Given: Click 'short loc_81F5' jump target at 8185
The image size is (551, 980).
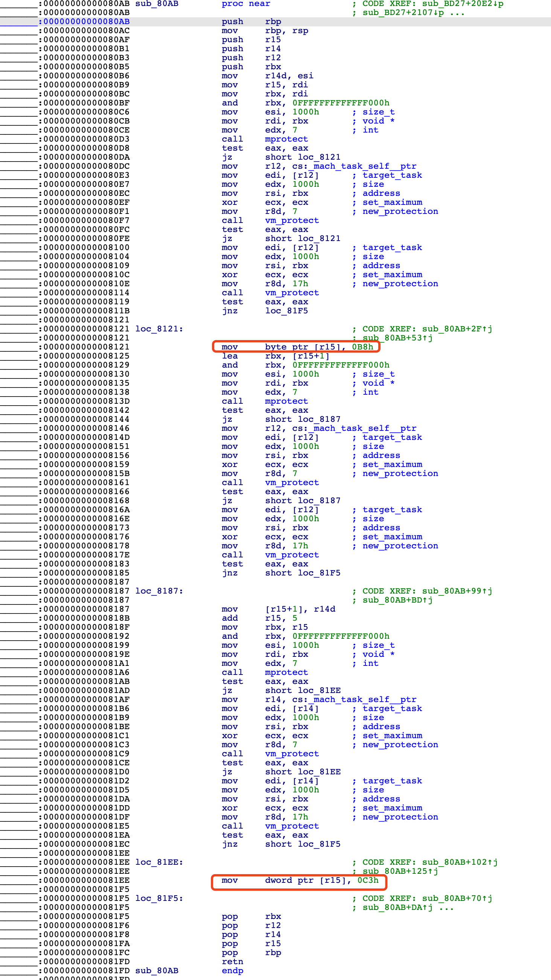Looking at the screenshot, I should (x=303, y=573).
